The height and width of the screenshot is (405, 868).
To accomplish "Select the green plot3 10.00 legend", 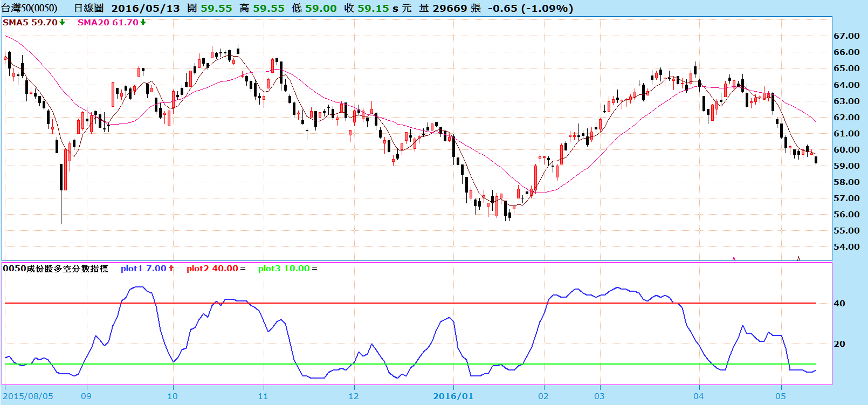I will coord(284,269).
